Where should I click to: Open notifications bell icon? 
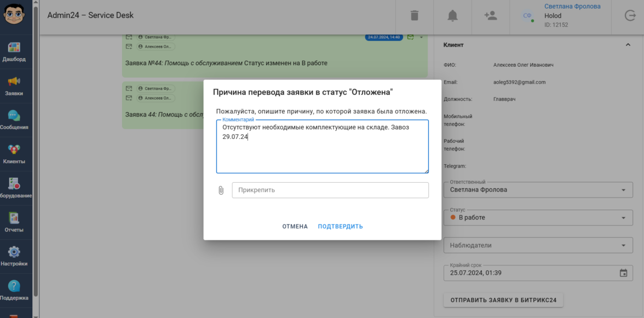(x=452, y=16)
